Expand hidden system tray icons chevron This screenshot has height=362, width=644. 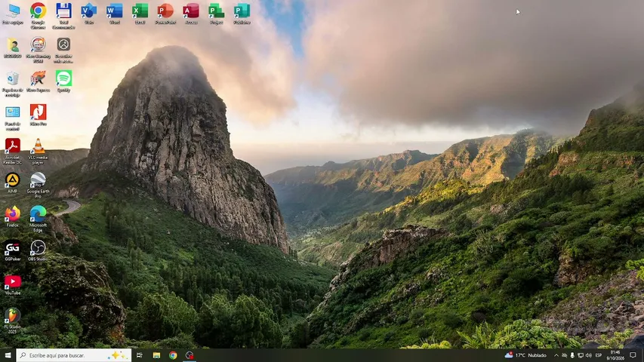[556, 355]
